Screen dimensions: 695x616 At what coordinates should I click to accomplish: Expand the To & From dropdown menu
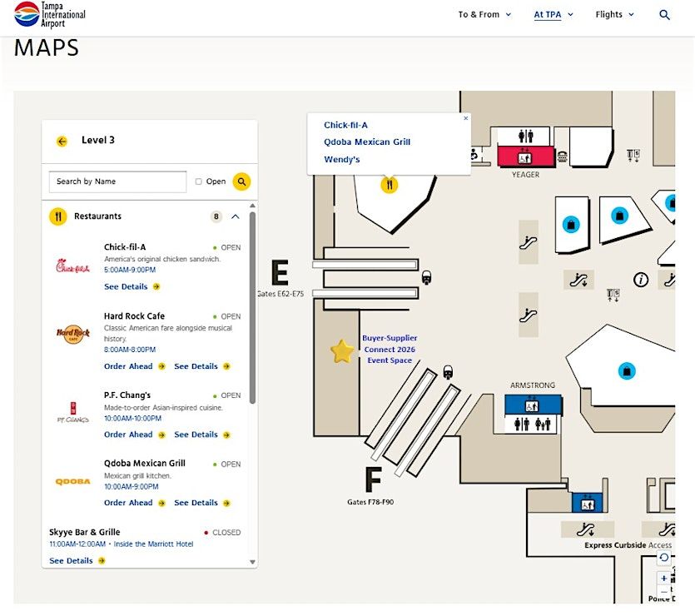click(x=484, y=15)
